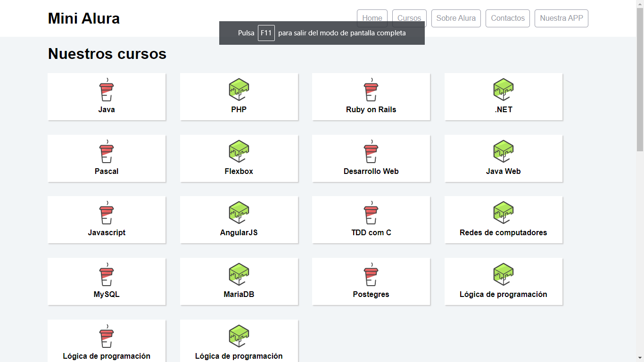Select the Flexbox course cube icon
Image resolution: width=644 pixels, height=362 pixels.
click(239, 151)
